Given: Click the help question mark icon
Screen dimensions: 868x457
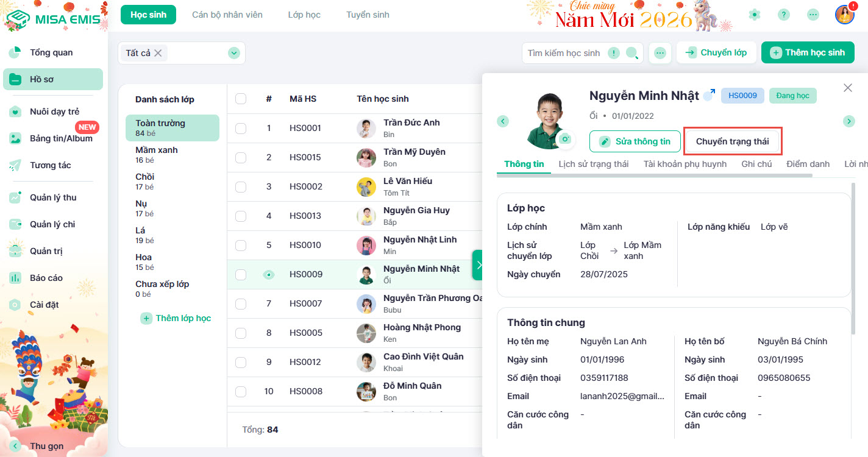Looking at the screenshot, I should (784, 15).
